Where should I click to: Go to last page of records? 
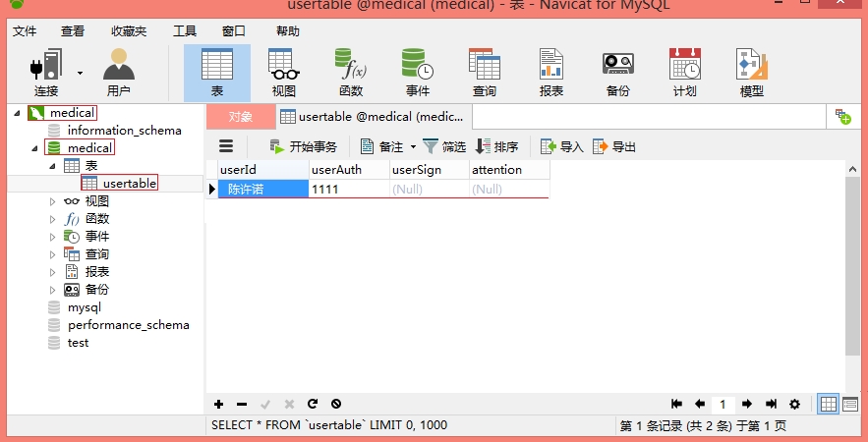771,404
